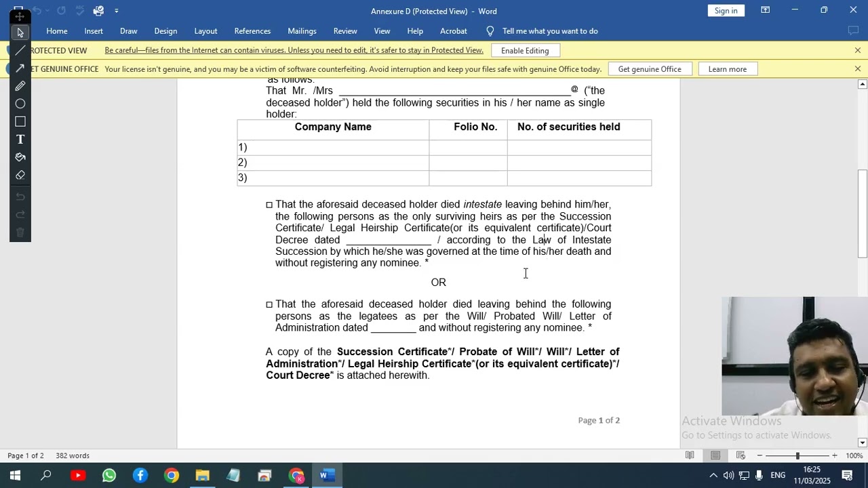
Task: Select the text T annotation tool
Action: click(20, 139)
